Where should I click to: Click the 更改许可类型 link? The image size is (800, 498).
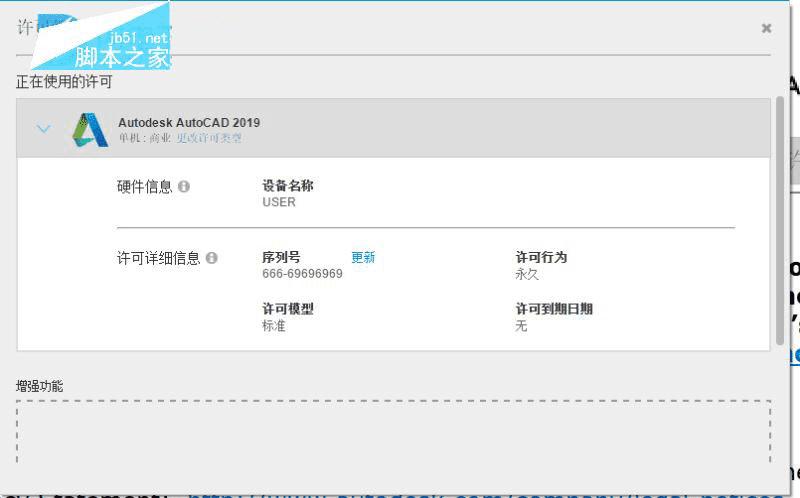(209, 138)
